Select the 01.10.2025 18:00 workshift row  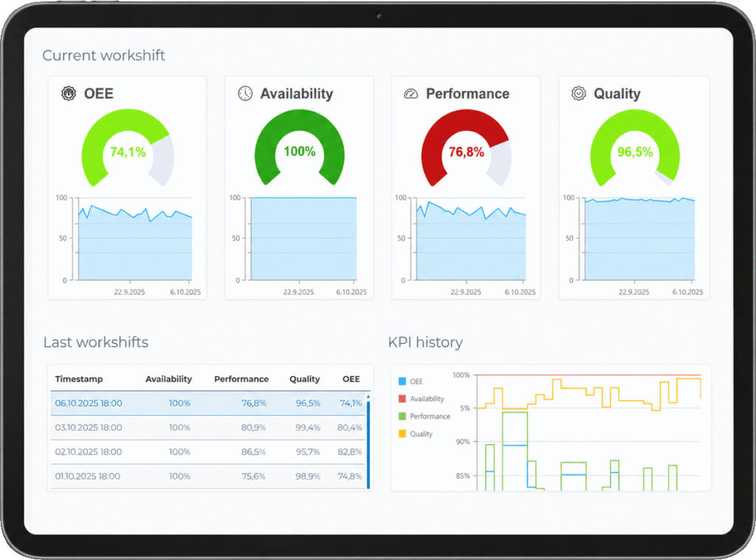click(x=207, y=476)
